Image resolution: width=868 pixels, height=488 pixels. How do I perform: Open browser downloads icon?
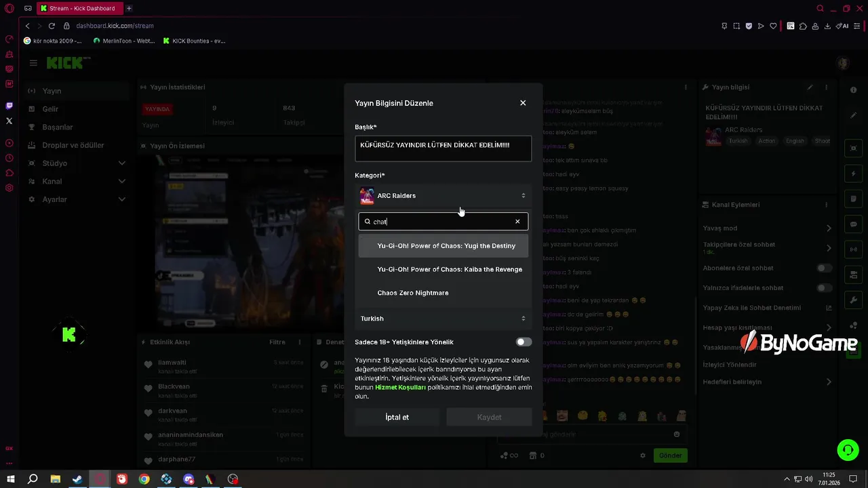click(827, 26)
